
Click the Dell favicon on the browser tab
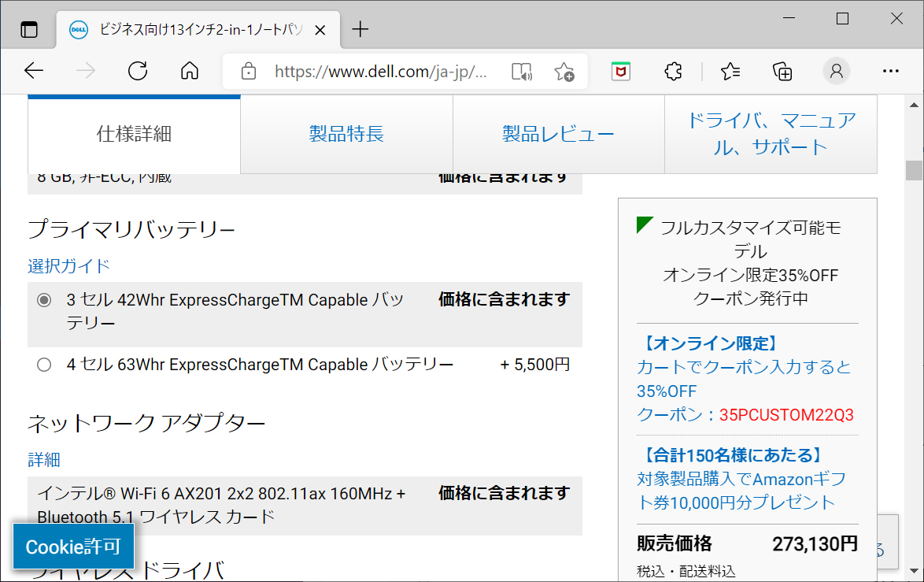tap(79, 29)
